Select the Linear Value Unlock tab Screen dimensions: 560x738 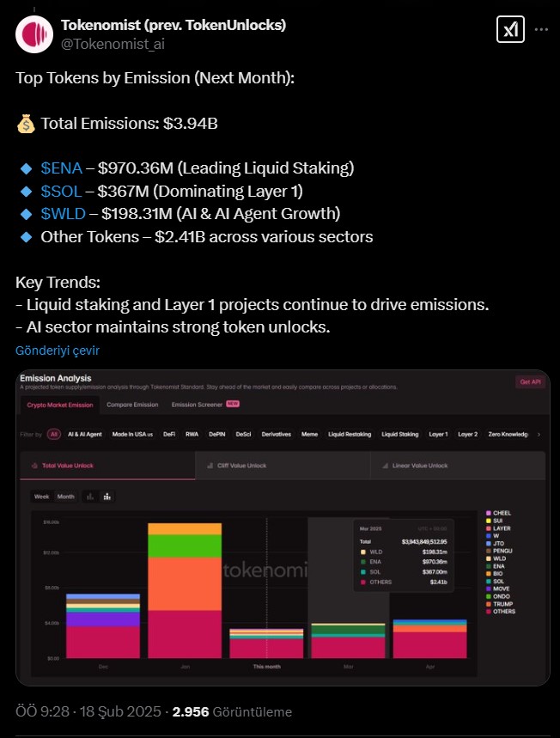tap(458, 466)
